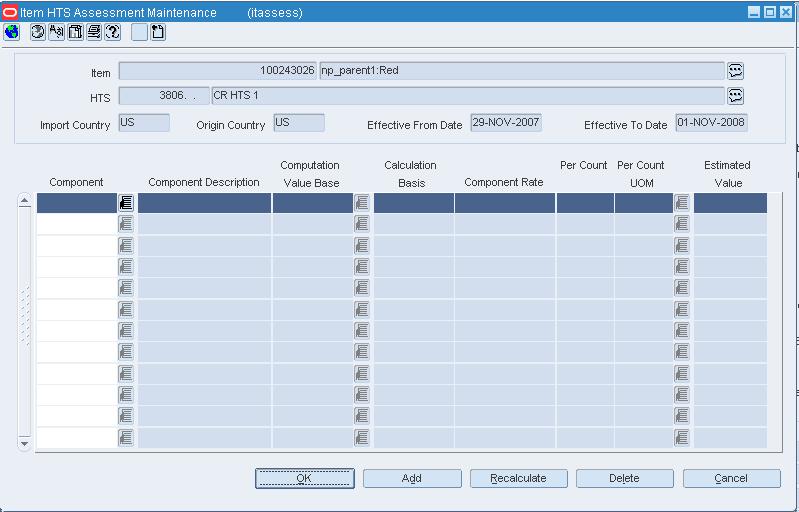Open Per Count UOM list in first row
Viewport: 799px width, 512px height.
682,203
